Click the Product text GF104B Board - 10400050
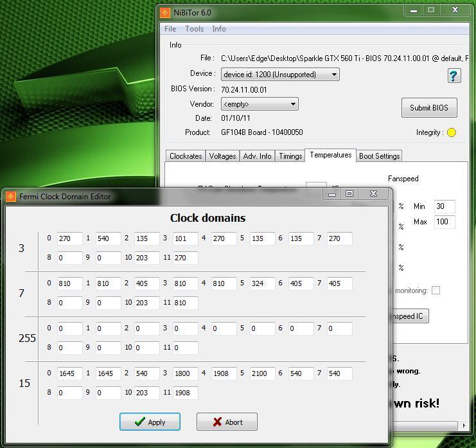Viewport: 476px width, 448px height. click(x=262, y=132)
